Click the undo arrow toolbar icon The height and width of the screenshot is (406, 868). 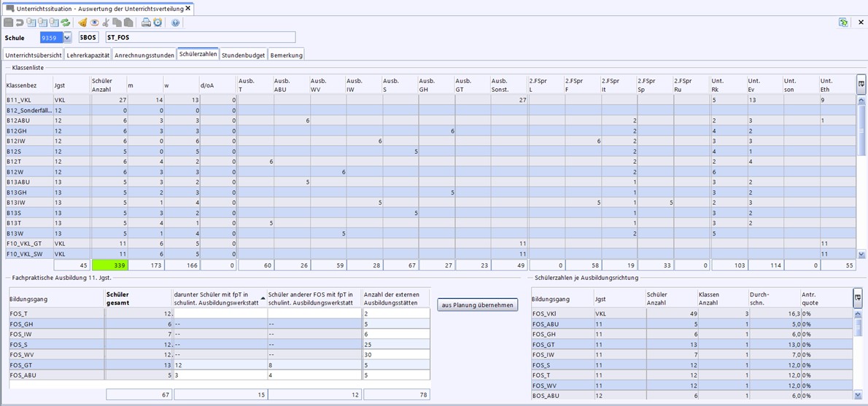[x=20, y=23]
